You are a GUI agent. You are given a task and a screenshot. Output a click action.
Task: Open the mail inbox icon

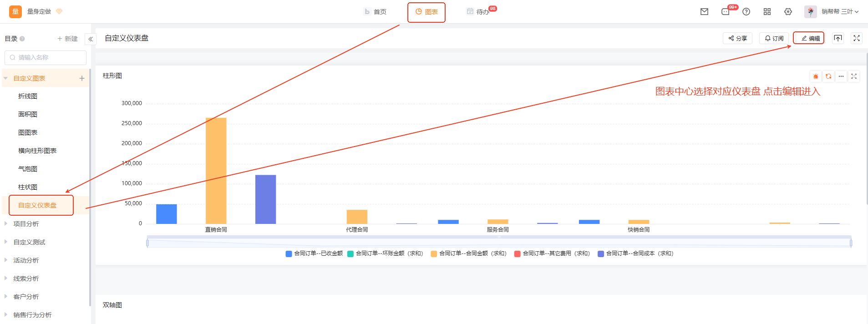pyautogui.click(x=704, y=12)
